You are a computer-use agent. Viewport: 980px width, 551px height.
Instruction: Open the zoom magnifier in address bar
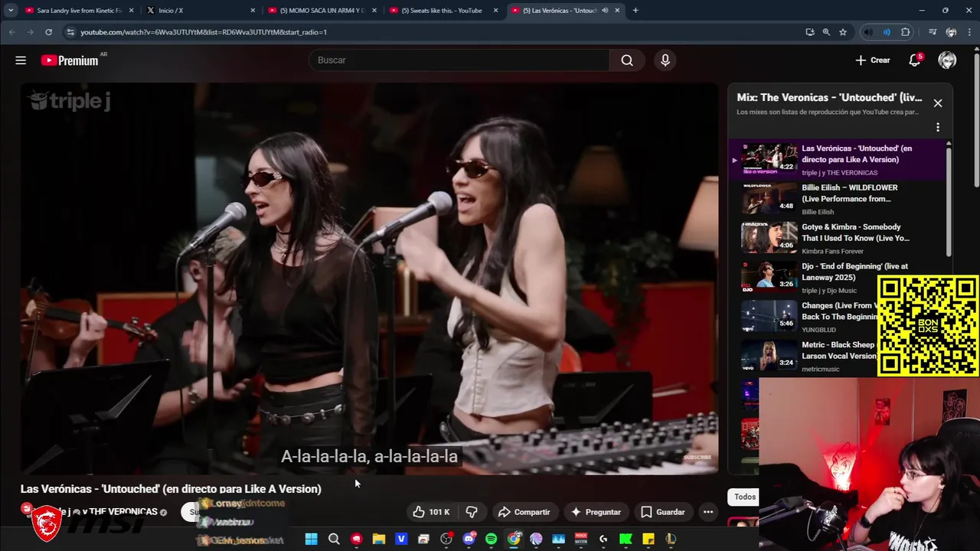826,32
